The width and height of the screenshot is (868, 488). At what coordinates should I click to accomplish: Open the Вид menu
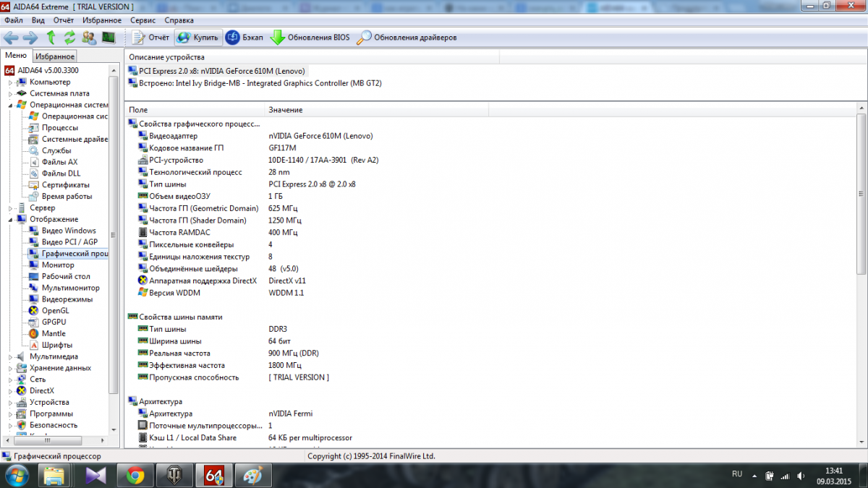(38, 20)
